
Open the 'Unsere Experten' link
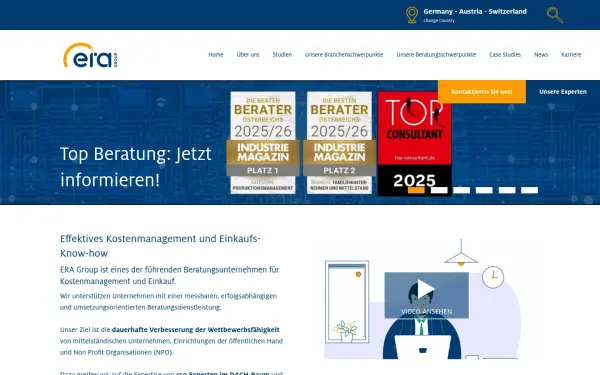pos(563,92)
